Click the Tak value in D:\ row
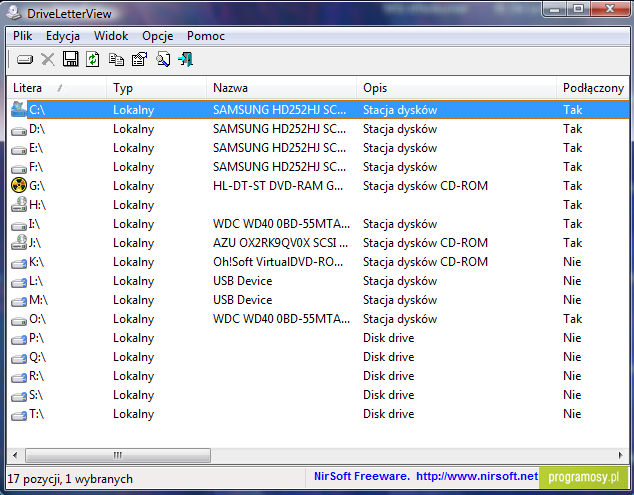Image resolution: width=634 pixels, height=495 pixels. click(x=573, y=129)
